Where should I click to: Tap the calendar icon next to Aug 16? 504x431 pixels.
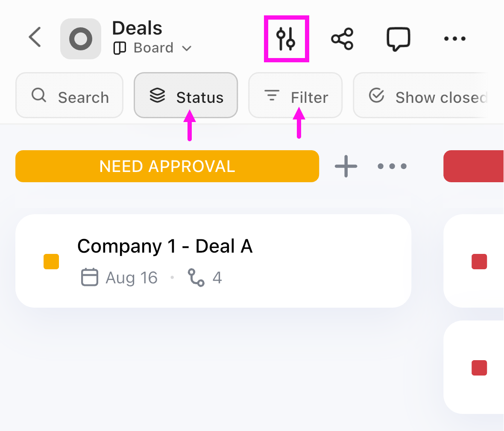point(89,277)
